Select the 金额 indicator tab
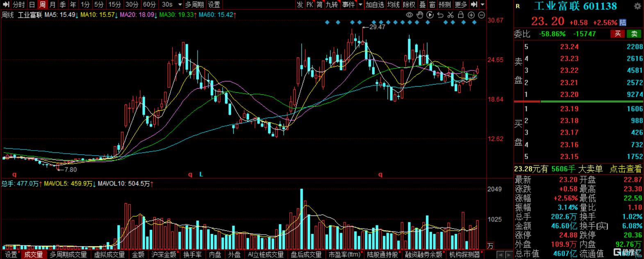 (138, 254)
